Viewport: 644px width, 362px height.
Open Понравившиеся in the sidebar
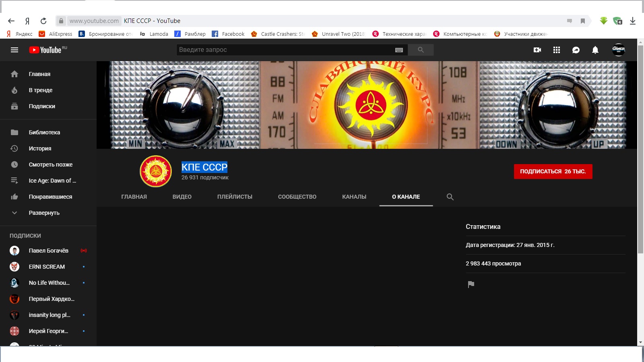pos(48,197)
